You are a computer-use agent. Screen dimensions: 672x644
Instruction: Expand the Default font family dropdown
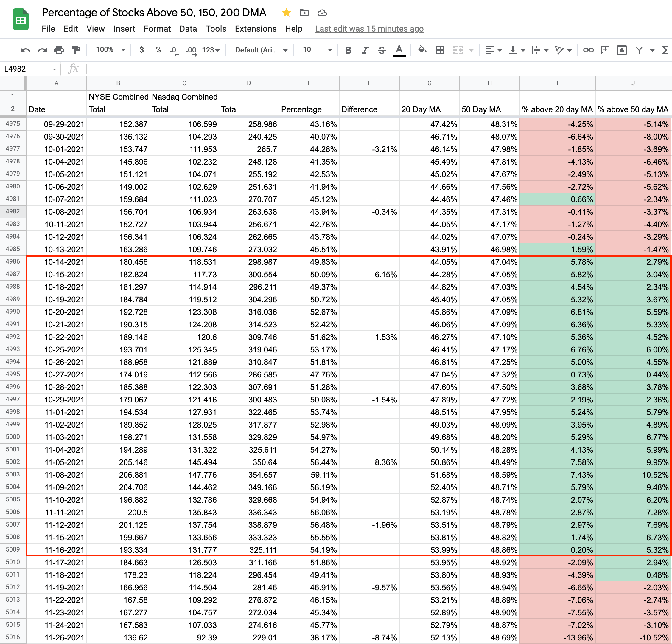point(261,50)
